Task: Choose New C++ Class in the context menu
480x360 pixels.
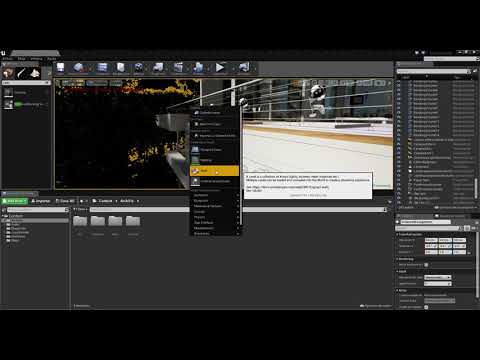Action: click(214, 124)
